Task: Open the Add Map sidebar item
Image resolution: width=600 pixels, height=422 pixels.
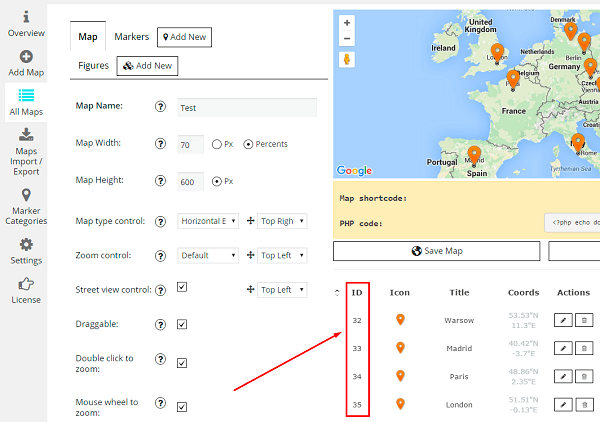Action: (26, 64)
